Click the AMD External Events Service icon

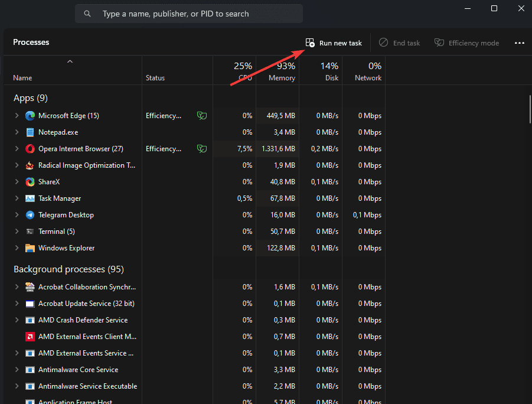(x=30, y=353)
